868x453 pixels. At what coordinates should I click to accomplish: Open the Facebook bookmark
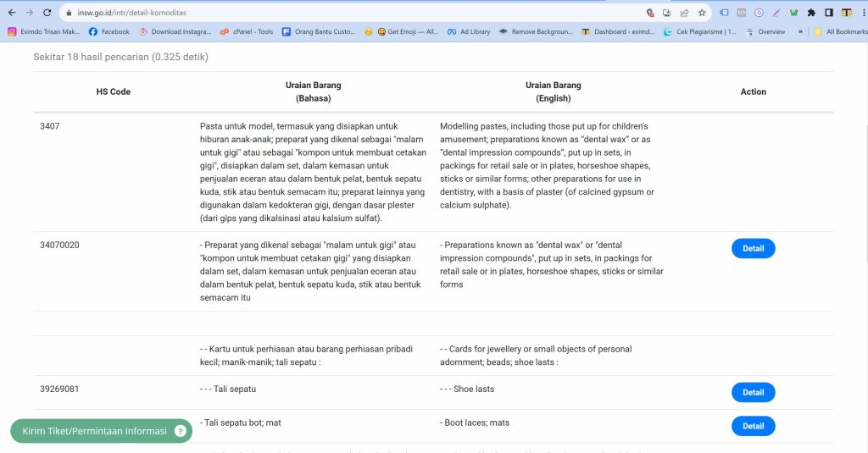(109, 32)
